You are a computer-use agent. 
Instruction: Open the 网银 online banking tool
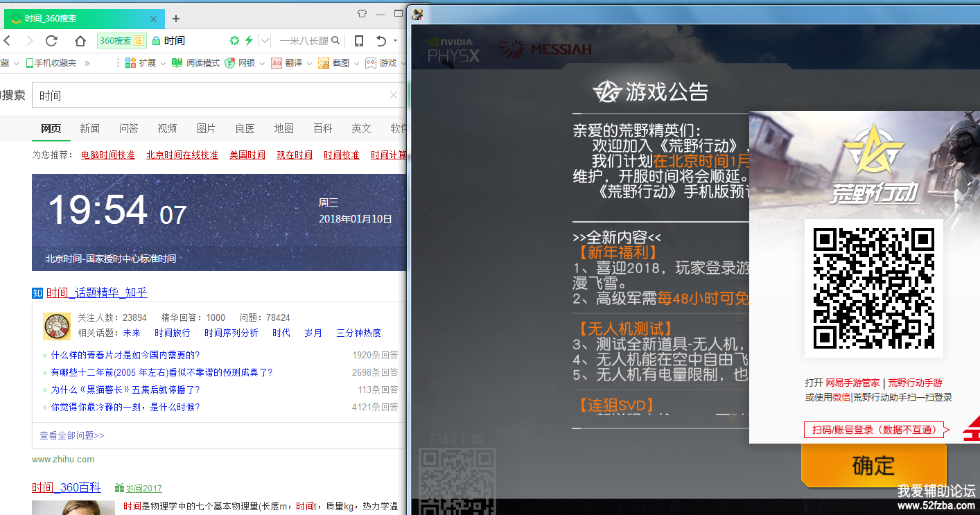coord(240,63)
